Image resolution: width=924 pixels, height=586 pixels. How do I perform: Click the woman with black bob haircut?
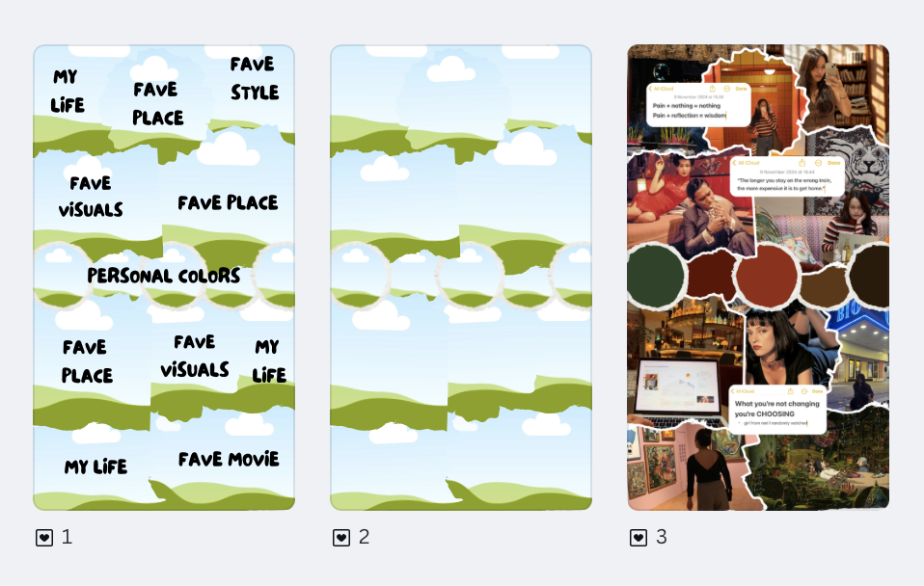tap(777, 349)
